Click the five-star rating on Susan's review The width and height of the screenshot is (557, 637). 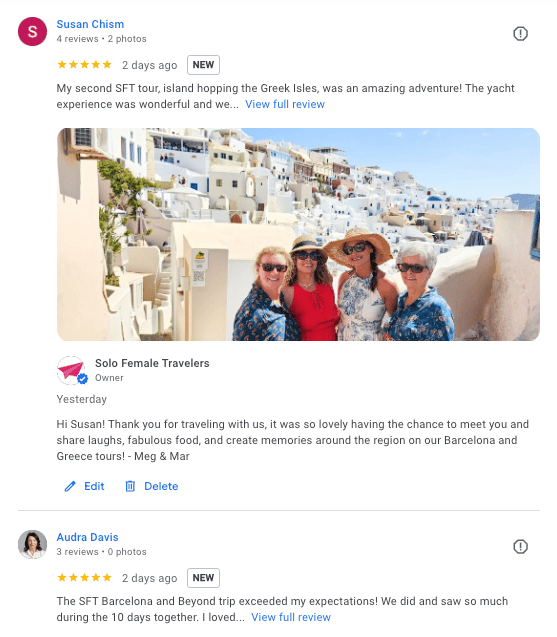[85, 65]
